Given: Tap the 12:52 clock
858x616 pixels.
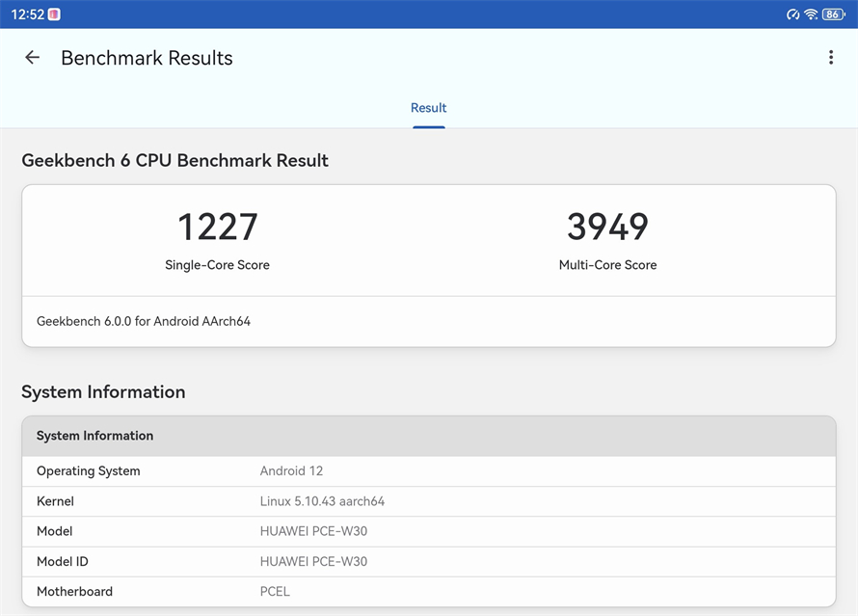Looking at the screenshot, I should click(x=27, y=14).
